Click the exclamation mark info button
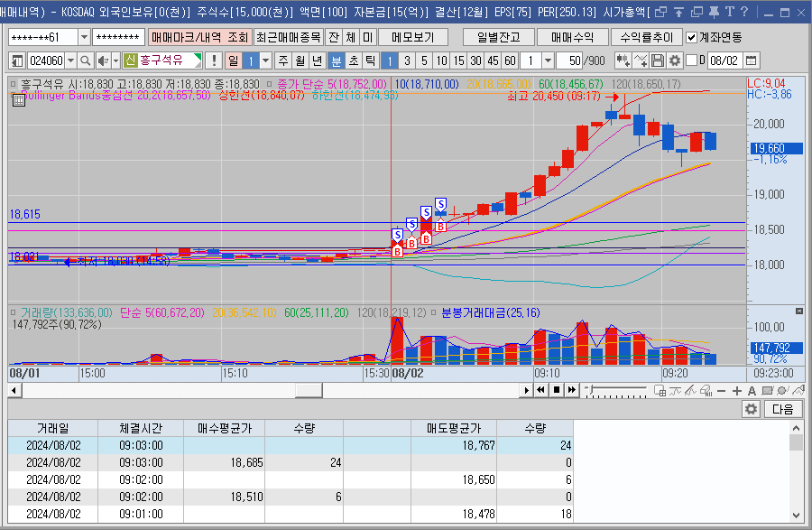 tap(214, 61)
